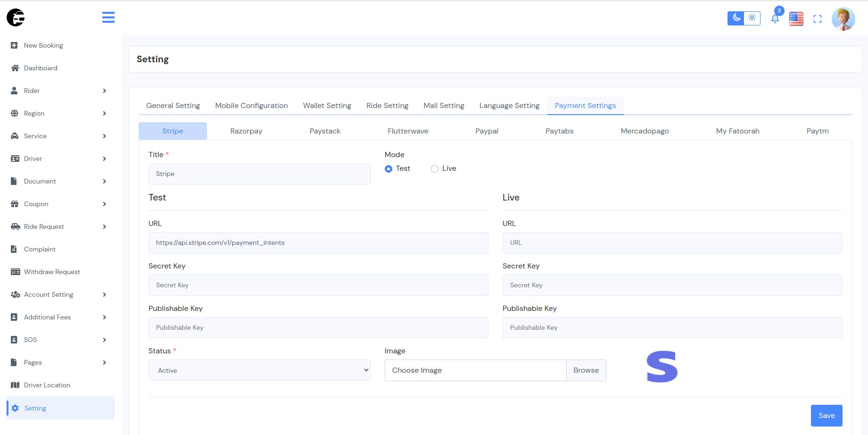Screen dimensions: 868x435
Task: Click the New Booking plus icon
Action: pos(14,45)
